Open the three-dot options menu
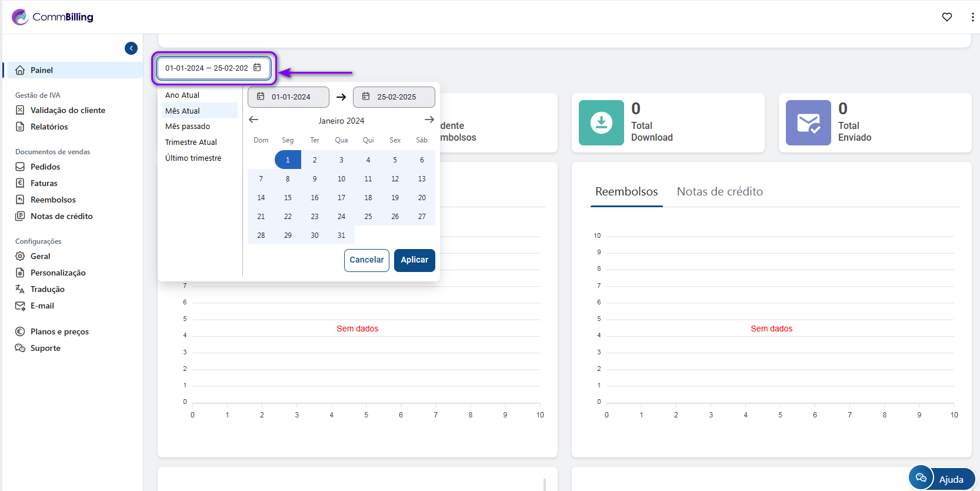 click(x=972, y=17)
